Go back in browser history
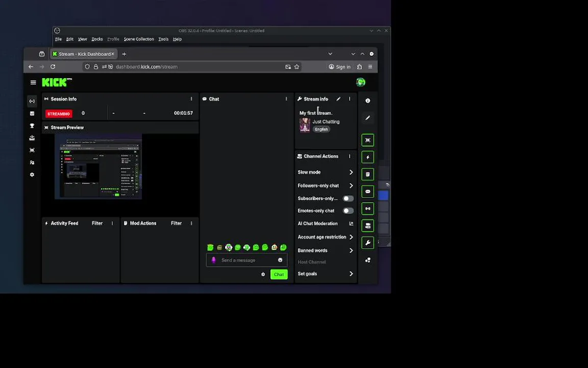The height and width of the screenshot is (368, 588). click(x=31, y=67)
